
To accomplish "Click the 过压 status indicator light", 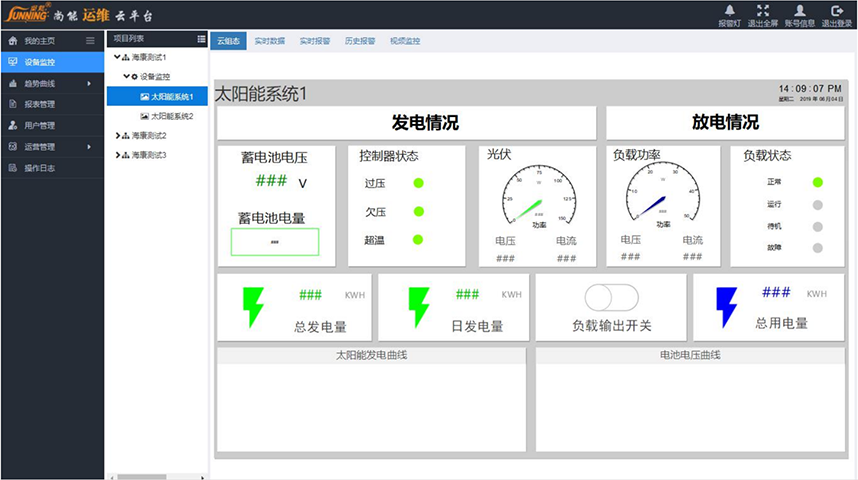I will tap(418, 182).
